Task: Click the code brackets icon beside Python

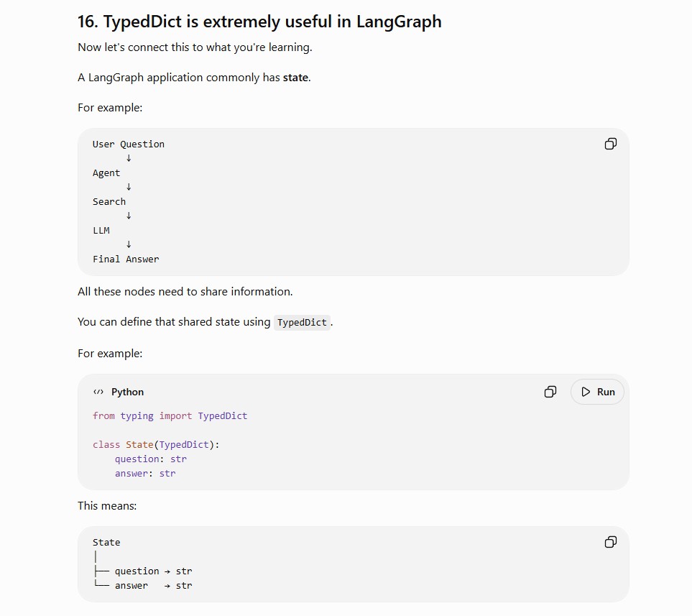Action: point(98,392)
